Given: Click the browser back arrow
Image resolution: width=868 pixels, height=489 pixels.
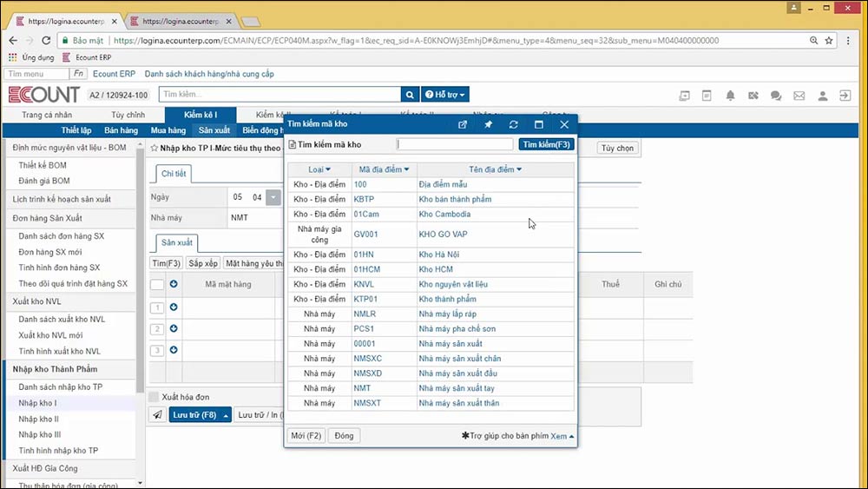Looking at the screenshot, I should click(x=13, y=41).
